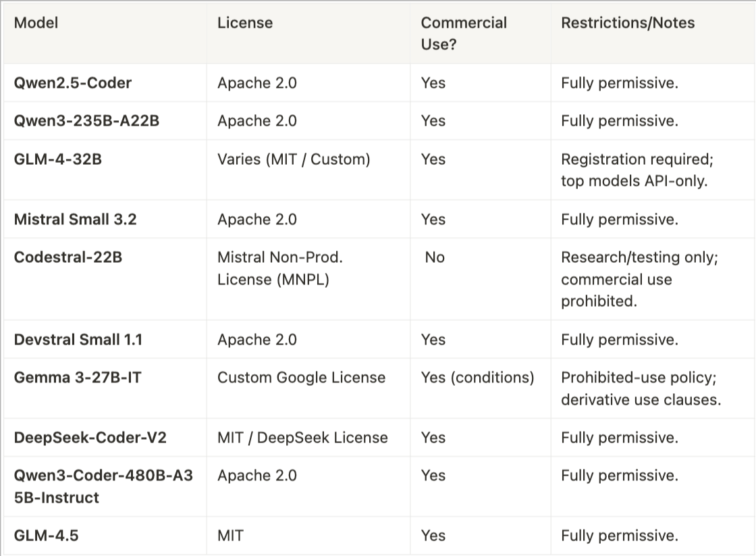
Task: Click Yes in the GLM-4.5 row
Action: point(433,536)
